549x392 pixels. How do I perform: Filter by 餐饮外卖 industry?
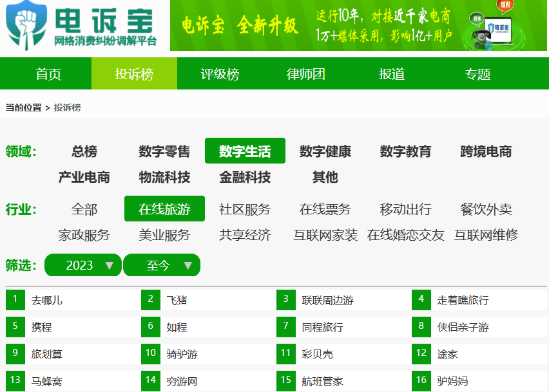[x=486, y=209]
